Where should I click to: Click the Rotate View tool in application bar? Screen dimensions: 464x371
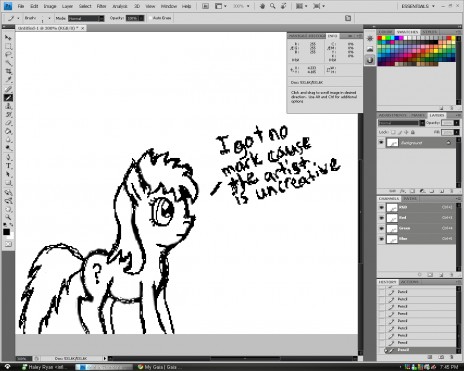(x=284, y=6)
